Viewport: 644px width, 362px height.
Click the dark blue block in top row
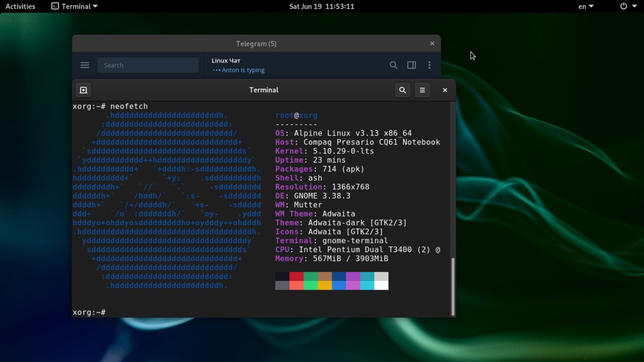point(339,276)
